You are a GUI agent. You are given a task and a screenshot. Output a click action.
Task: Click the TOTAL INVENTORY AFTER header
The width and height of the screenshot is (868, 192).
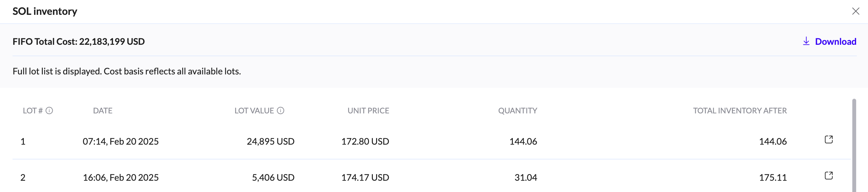pos(740,111)
